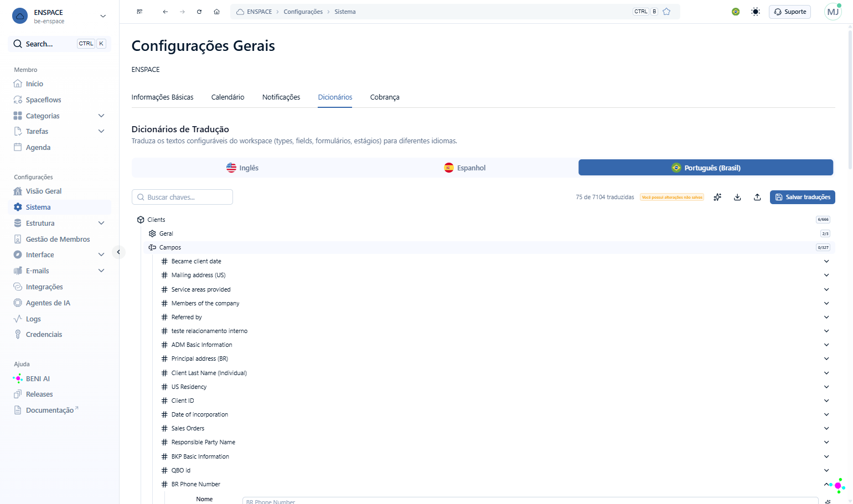
Task: Select the Espanhol language tab
Action: pos(465,168)
